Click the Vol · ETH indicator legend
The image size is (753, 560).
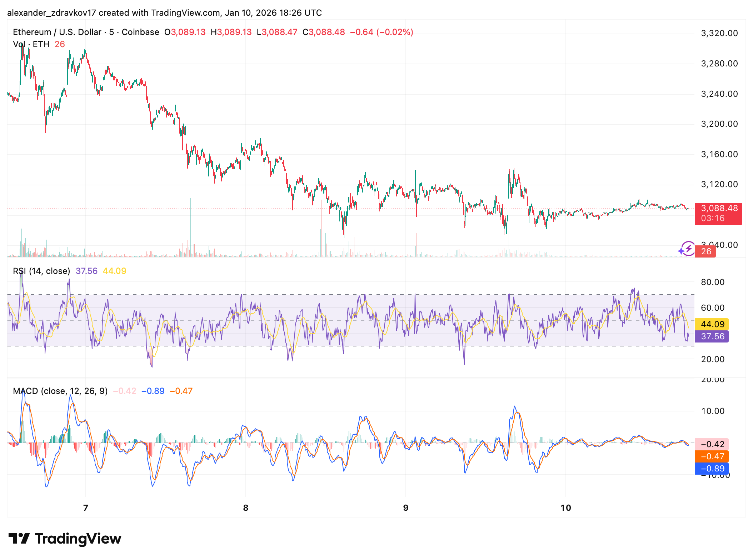(x=31, y=44)
